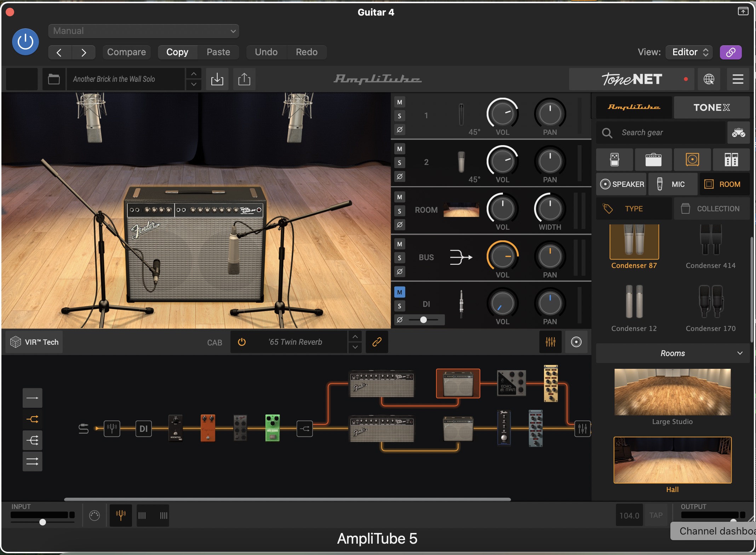This screenshot has width=756, height=555.
Task: Click the Echo Man delay unit
Action: click(511, 383)
